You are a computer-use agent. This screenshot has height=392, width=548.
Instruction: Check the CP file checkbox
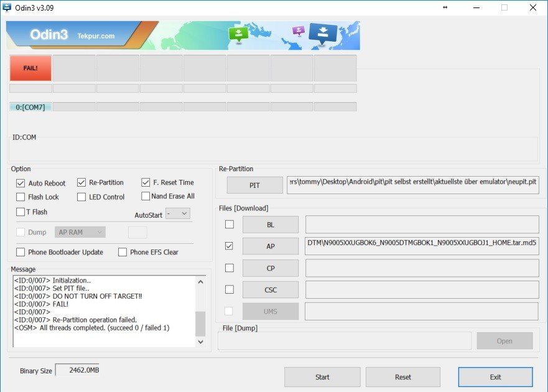[x=230, y=268]
